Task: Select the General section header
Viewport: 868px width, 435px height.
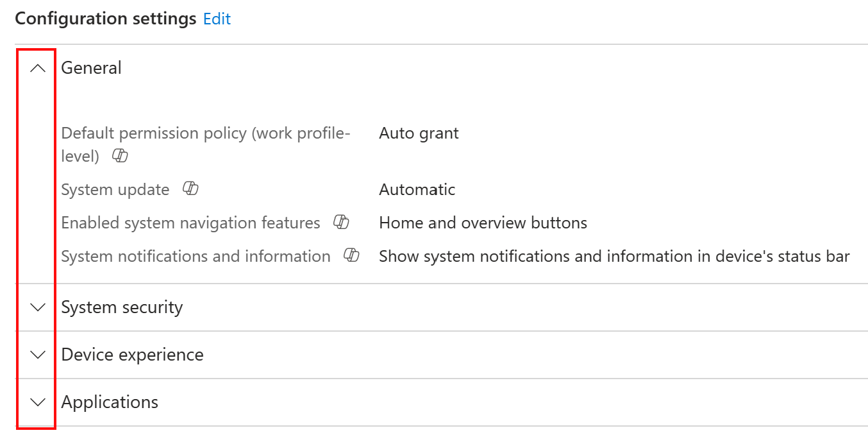Action: tap(92, 68)
